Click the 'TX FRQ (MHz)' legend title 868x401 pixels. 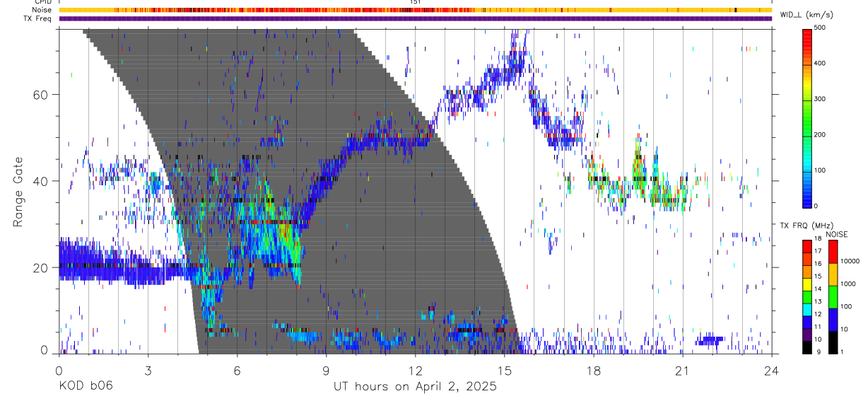click(807, 226)
